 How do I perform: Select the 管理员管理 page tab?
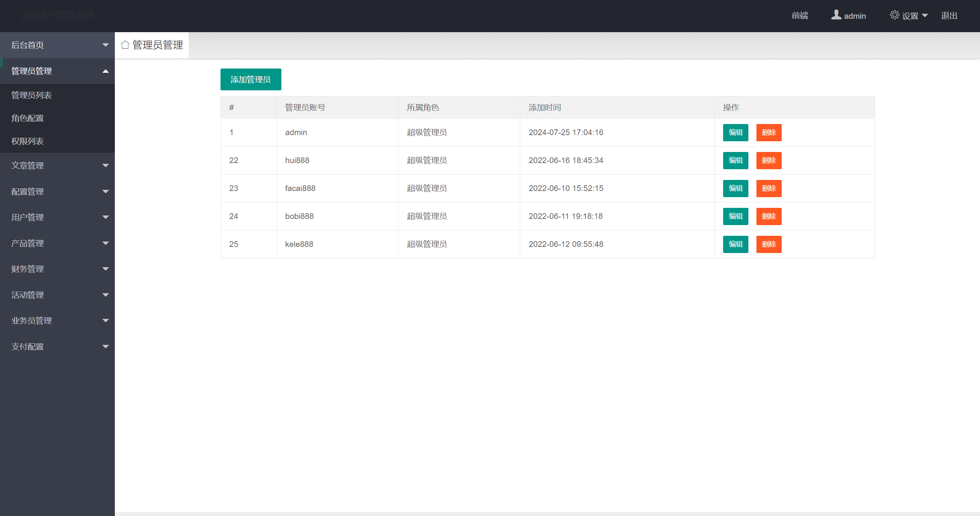pos(157,45)
